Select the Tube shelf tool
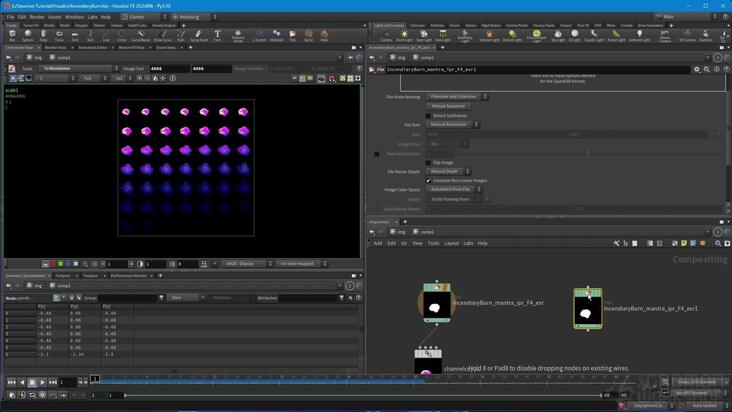Image resolution: width=732 pixels, height=412 pixels. (x=43, y=35)
